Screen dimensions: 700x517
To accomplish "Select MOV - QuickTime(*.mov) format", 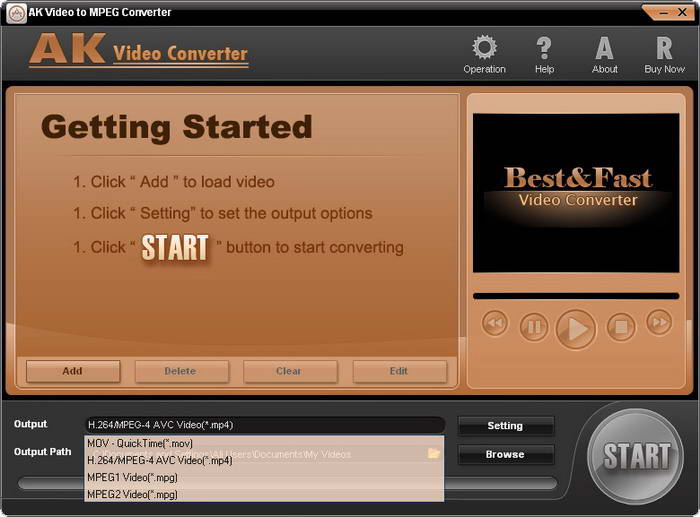I will 264,443.
